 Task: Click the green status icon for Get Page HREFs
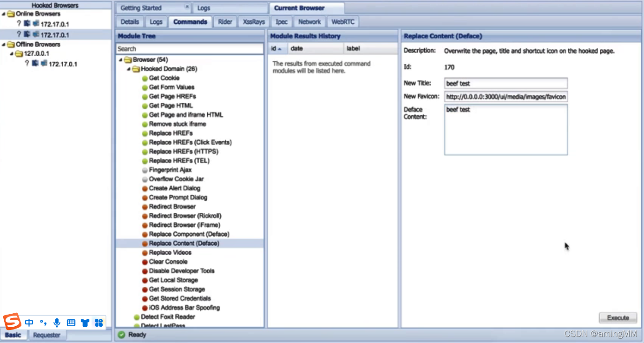[145, 97]
